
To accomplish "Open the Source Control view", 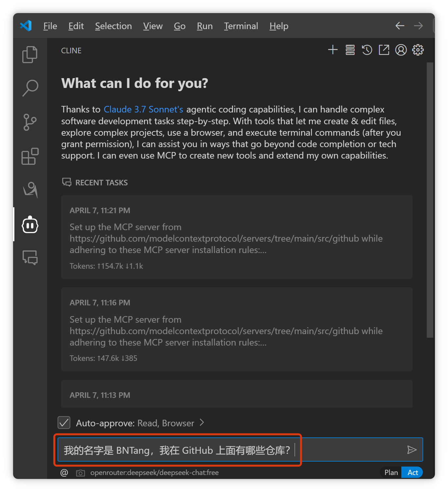I will (x=30, y=122).
